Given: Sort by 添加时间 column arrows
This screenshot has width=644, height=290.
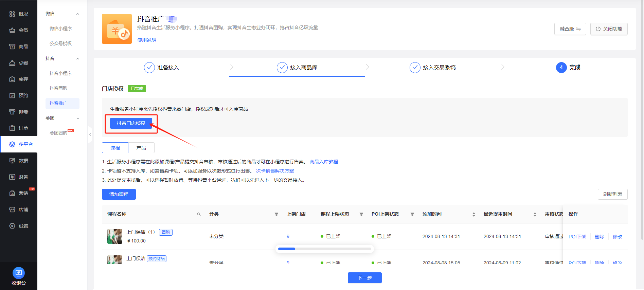Looking at the screenshot, I should click(x=474, y=214).
